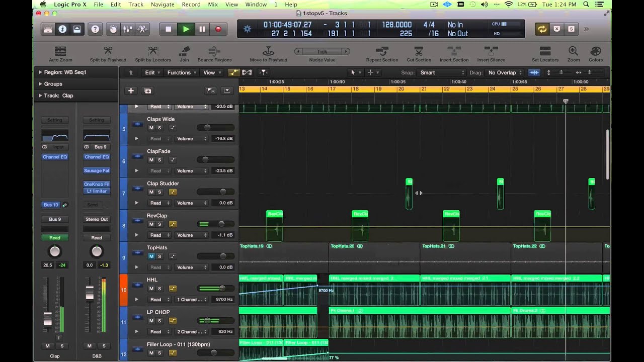Open the Mixer faders button
Image resolution: width=644 pixels, height=362 pixels.
coord(128,29)
